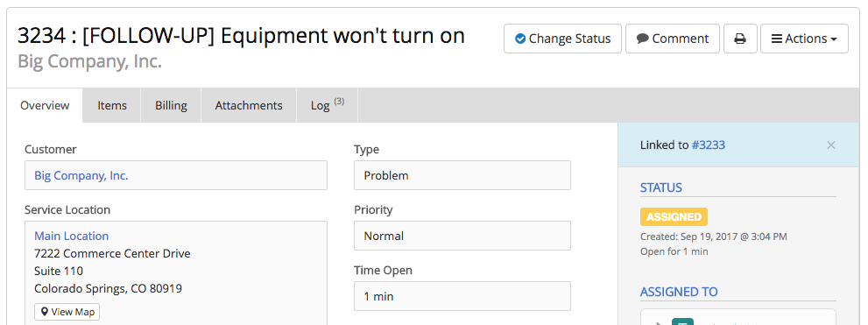The width and height of the screenshot is (868, 325).
Task: Click the speech bubble Comment icon
Action: tap(642, 39)
